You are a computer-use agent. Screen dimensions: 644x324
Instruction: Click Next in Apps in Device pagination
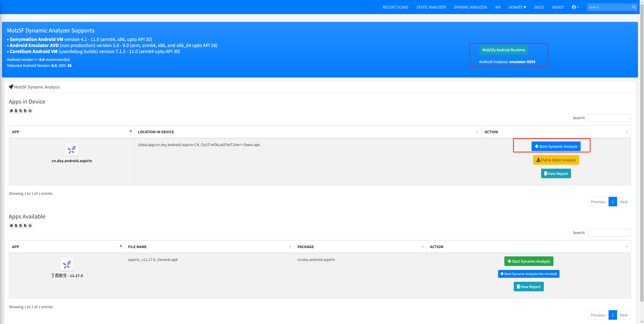[x=624, y=202]
